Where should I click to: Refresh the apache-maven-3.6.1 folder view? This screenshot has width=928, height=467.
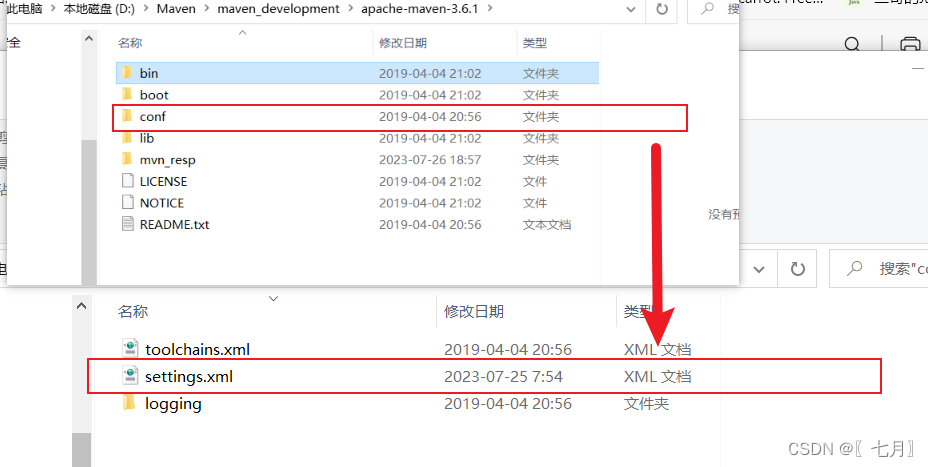pyautogui.click(x=662, y=9)
